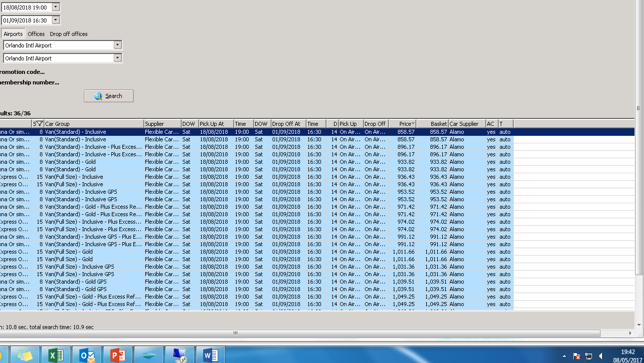Open the green-blue layered taskbar app

point(149,355)
